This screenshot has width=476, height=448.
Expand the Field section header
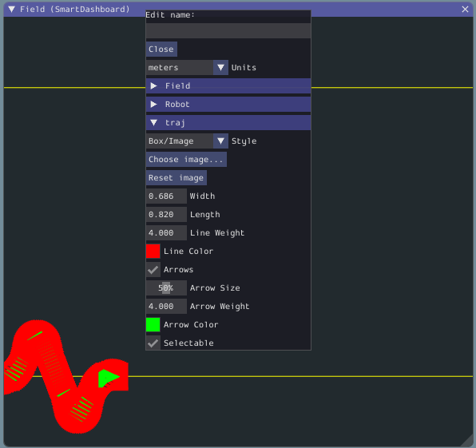click(228, 86)
